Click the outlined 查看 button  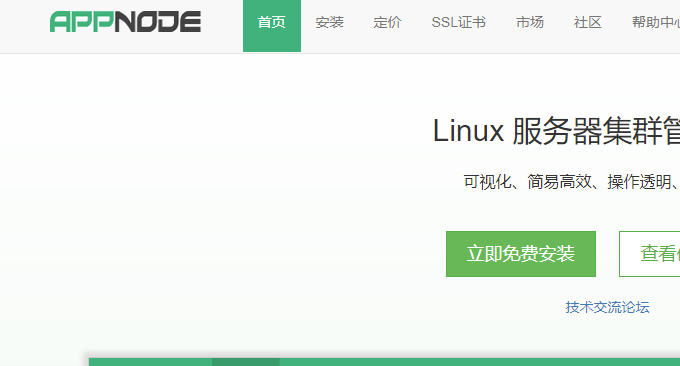click(x=650, y=254)
